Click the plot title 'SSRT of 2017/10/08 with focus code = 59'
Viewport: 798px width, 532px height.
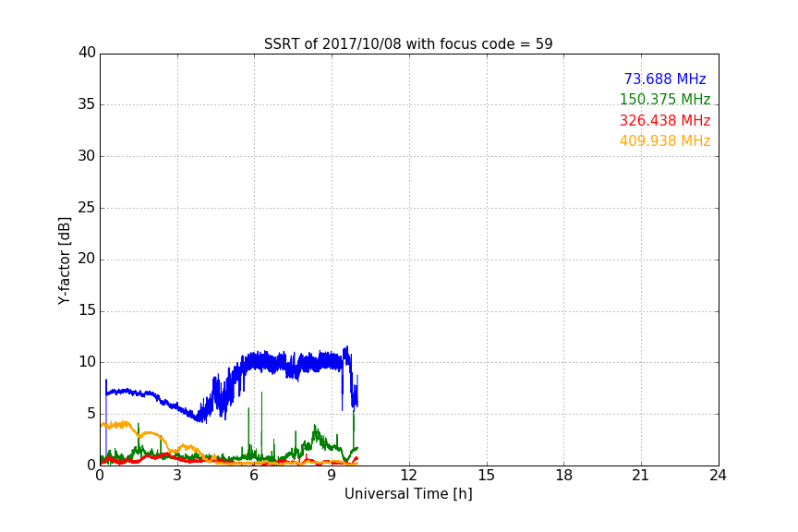coord(408,44)
